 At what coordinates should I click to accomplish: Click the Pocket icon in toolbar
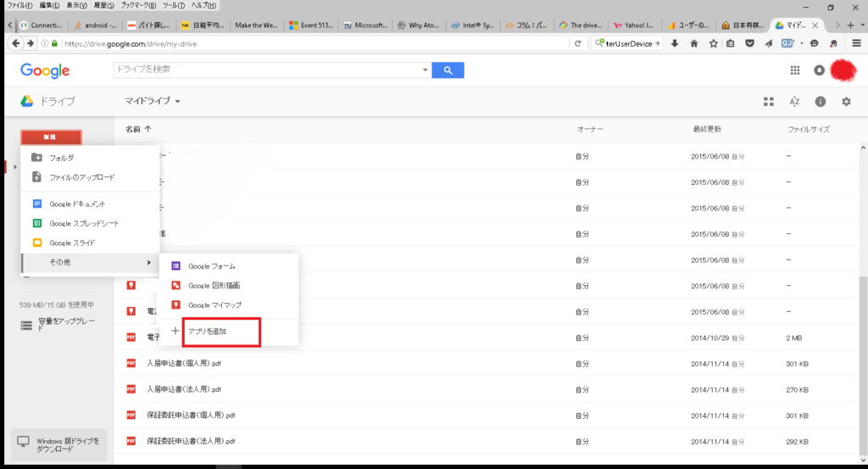(x=749, y=43)
